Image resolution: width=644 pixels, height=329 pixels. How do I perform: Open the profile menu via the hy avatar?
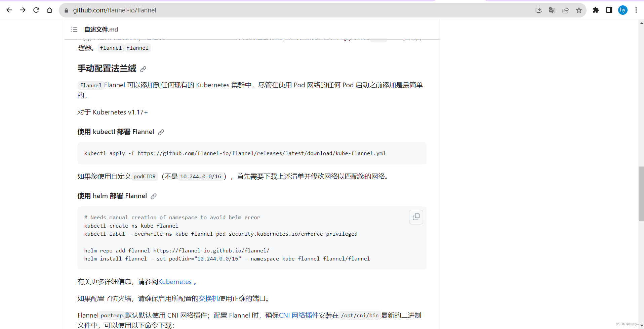[622, 10]
